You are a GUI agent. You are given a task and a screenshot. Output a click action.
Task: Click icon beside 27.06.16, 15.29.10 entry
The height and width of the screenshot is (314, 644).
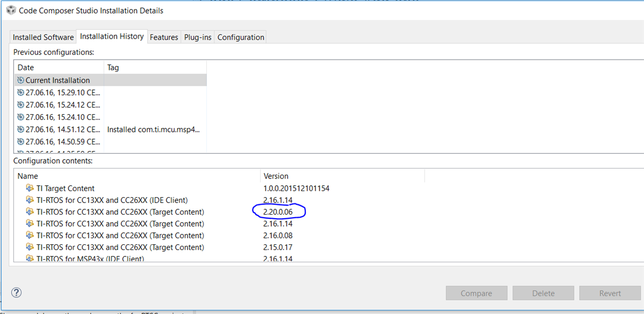pos(21,92)
